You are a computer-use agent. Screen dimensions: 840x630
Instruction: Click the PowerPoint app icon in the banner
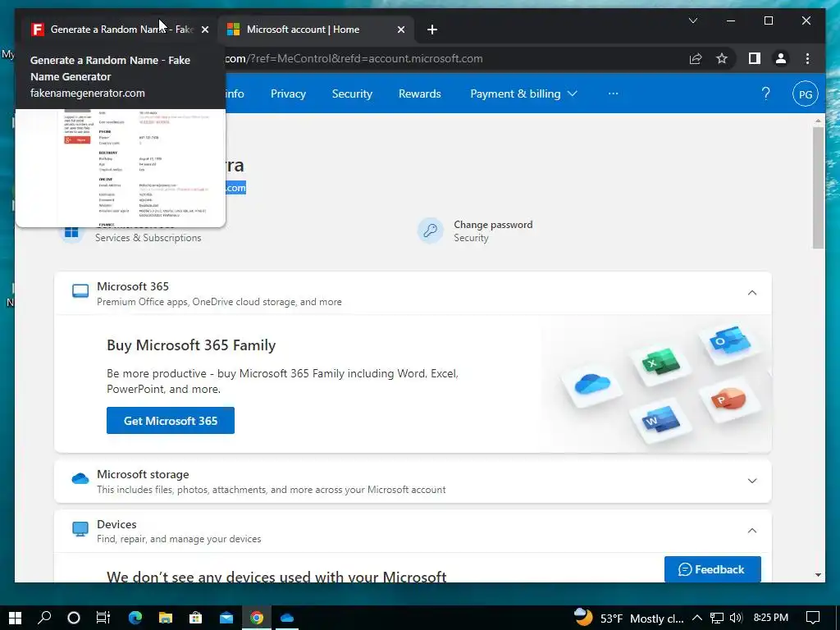[x=728, y=399]
